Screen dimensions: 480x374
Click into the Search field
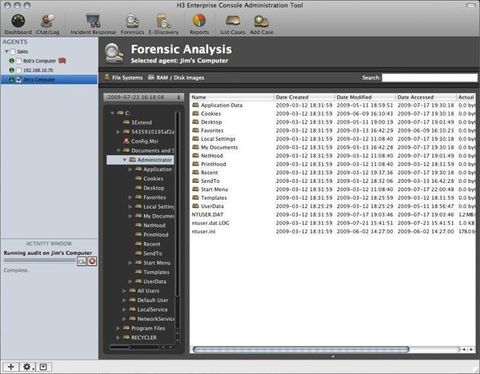coord(429,78)
